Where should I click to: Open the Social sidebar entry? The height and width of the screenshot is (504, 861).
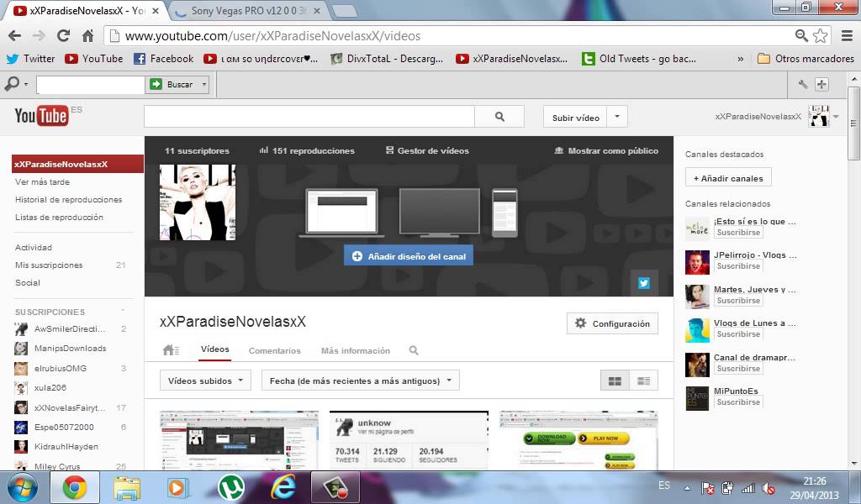28,282
